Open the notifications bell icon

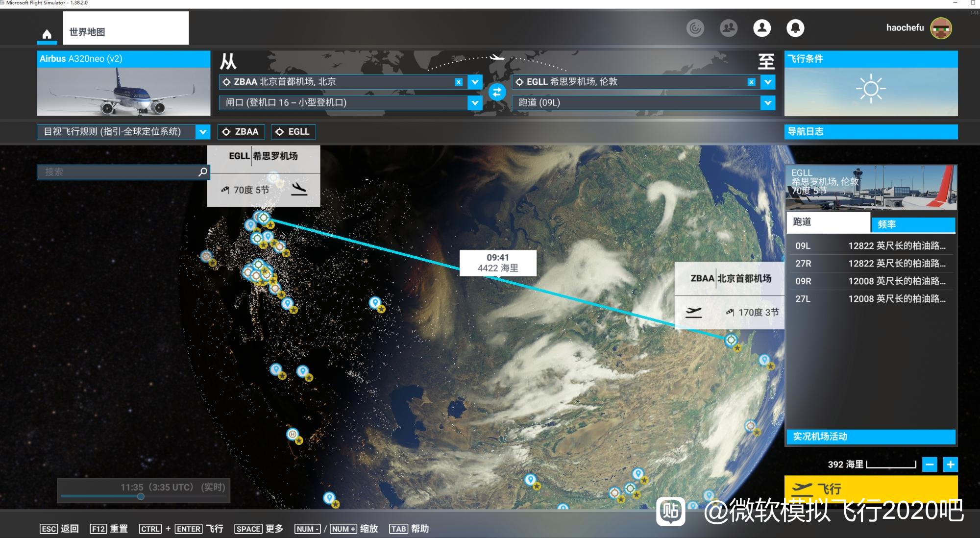tap(795, 28)
